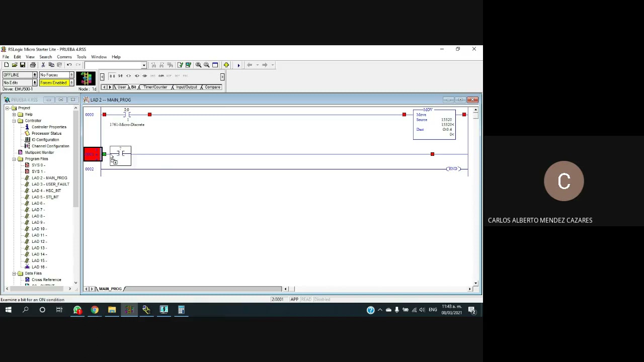The width and height of the screenshot is (644, 362).
Task: Click the Copy toolbar icon
Action: (51, 65)
